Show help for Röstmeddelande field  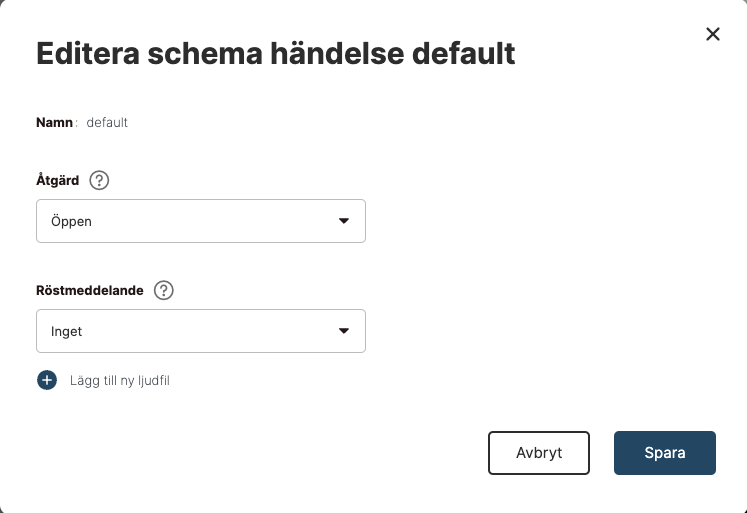pos(163,290)
